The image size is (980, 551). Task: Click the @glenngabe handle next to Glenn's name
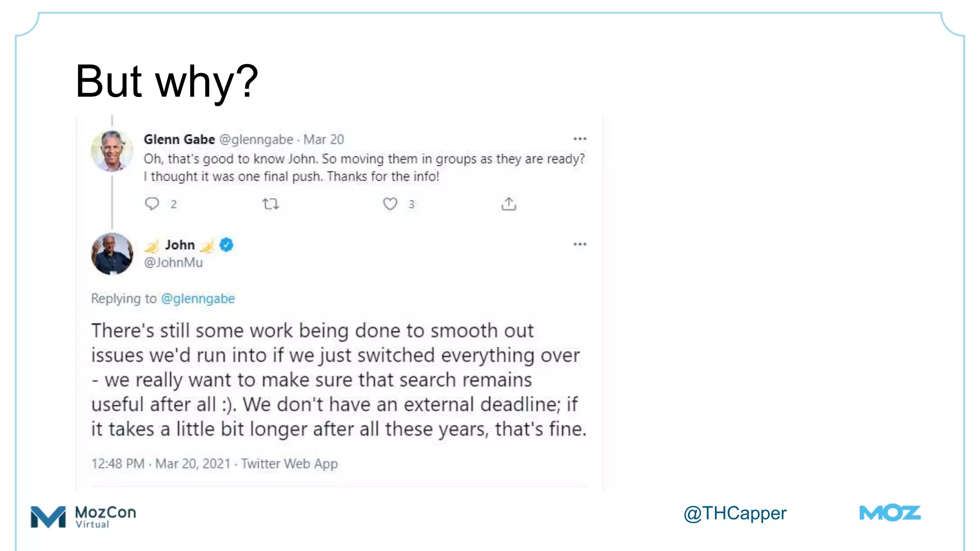point(256,139)
